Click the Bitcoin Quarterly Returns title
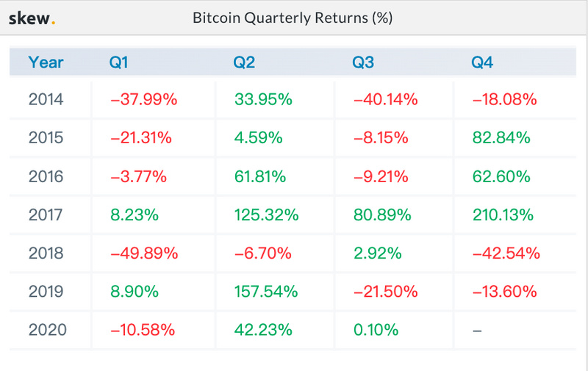This screenshot has width=588, height=371. pos(293,18)
